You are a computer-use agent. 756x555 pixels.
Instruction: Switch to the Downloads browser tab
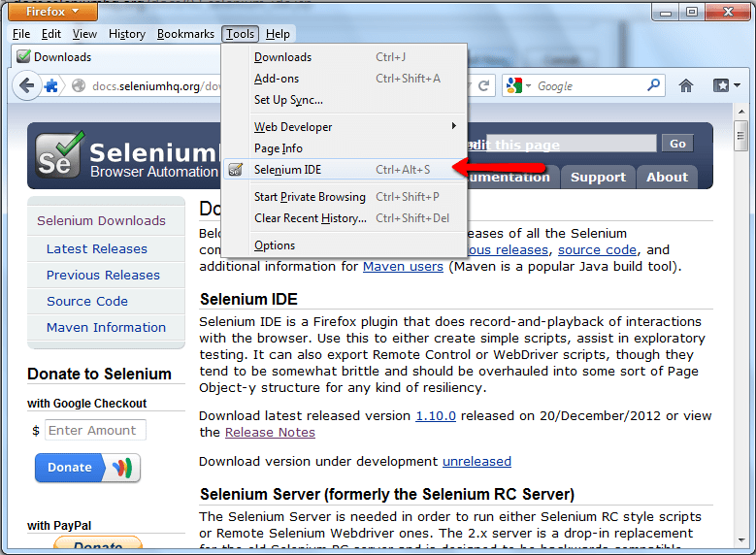[x=115, y=57]
